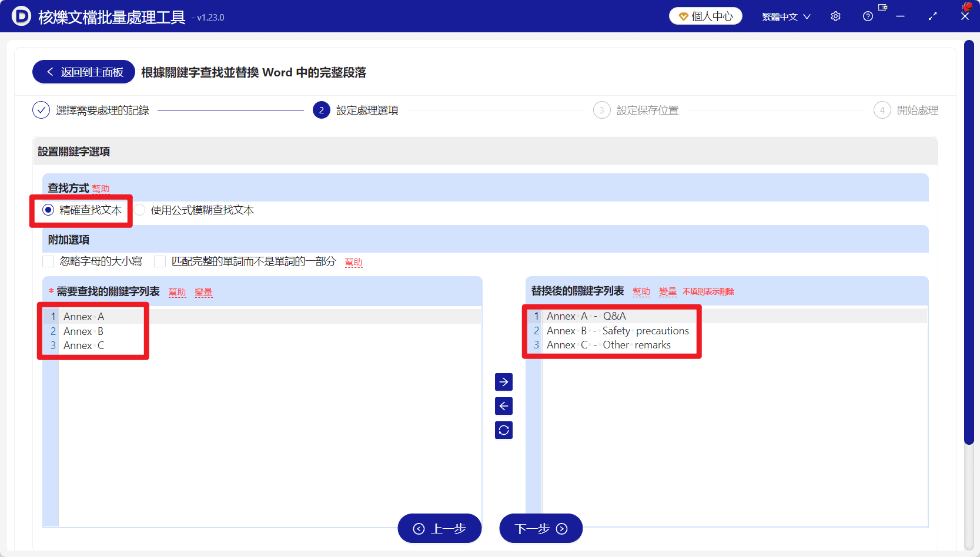Select step 3 設定保存位置
Image resolution: width=980 pixels, height=557 pixels.
point(636,110)
